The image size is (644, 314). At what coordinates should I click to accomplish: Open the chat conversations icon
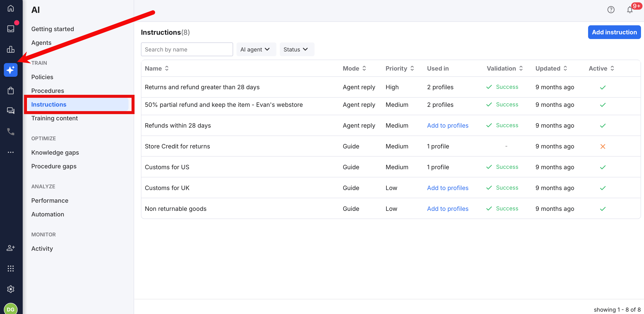[x=10, y=111]
